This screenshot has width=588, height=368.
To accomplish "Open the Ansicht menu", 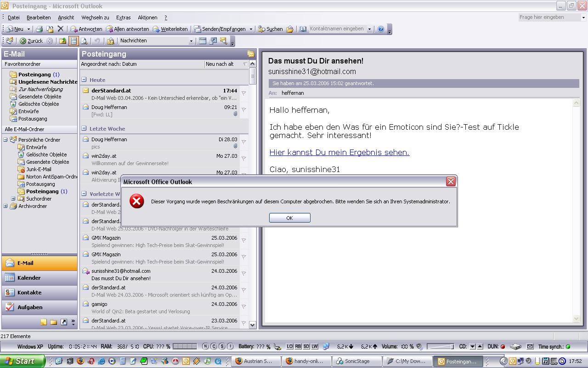I will coord(66,17).
